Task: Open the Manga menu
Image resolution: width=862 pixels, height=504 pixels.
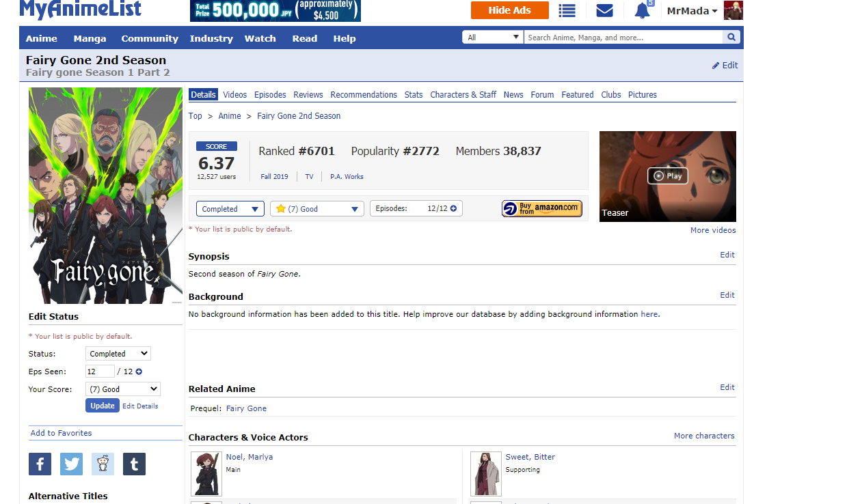Action: tap(90, 38)
